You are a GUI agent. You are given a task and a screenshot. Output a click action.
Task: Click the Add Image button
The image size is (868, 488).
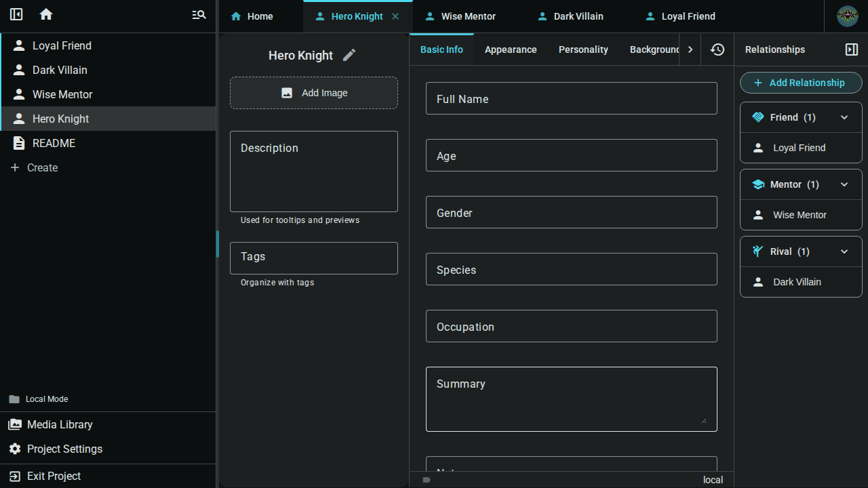(x=314, y=93)
